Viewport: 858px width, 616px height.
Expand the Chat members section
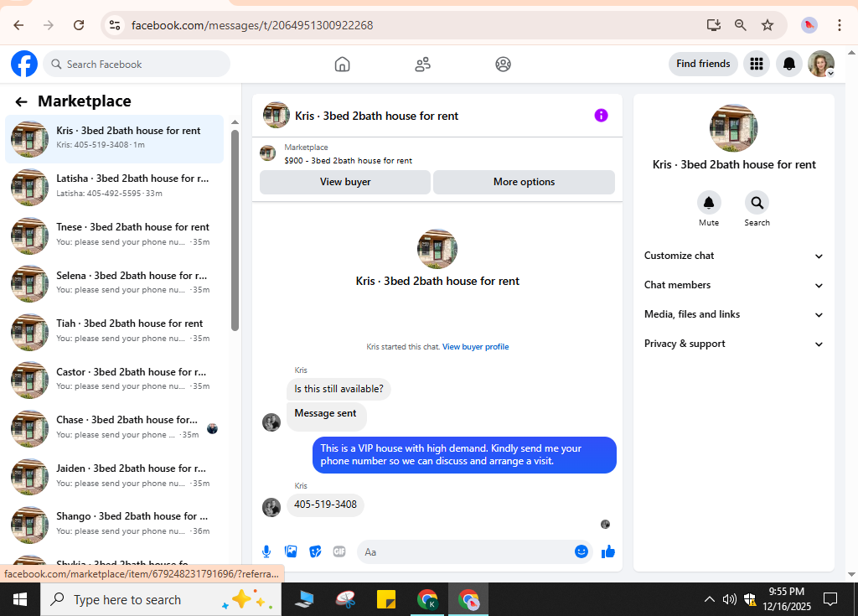click(x=733, y=285)
